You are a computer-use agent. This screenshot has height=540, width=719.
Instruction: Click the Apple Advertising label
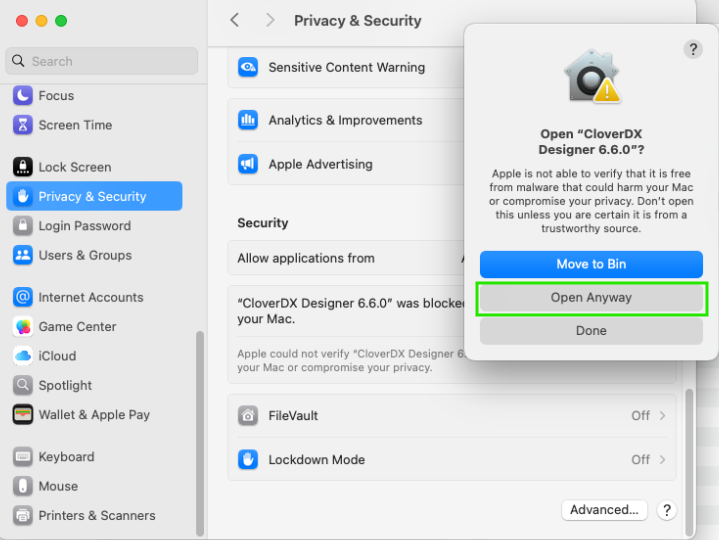[x=321, y=164]
